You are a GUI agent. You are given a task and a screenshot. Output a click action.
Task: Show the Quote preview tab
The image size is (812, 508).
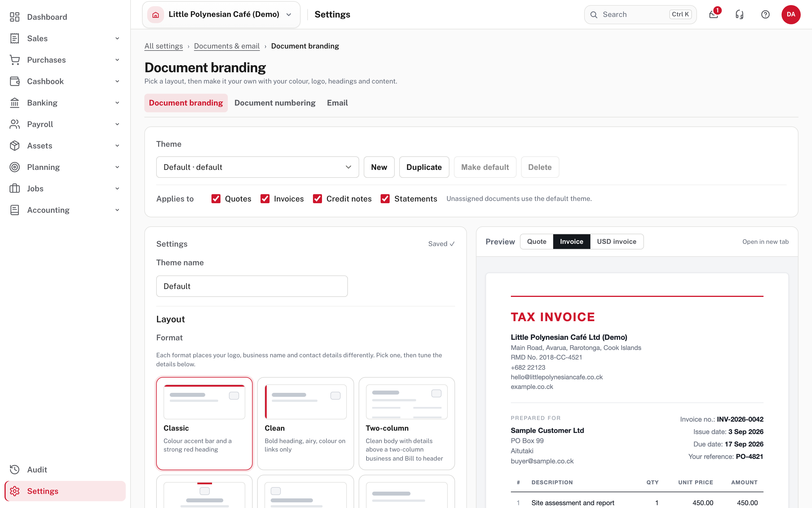click(537, 242)
